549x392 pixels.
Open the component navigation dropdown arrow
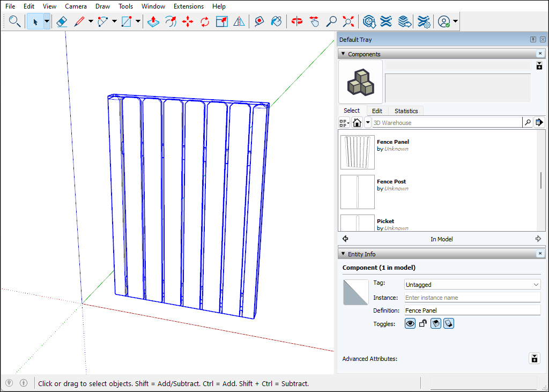tap(368, 123)
